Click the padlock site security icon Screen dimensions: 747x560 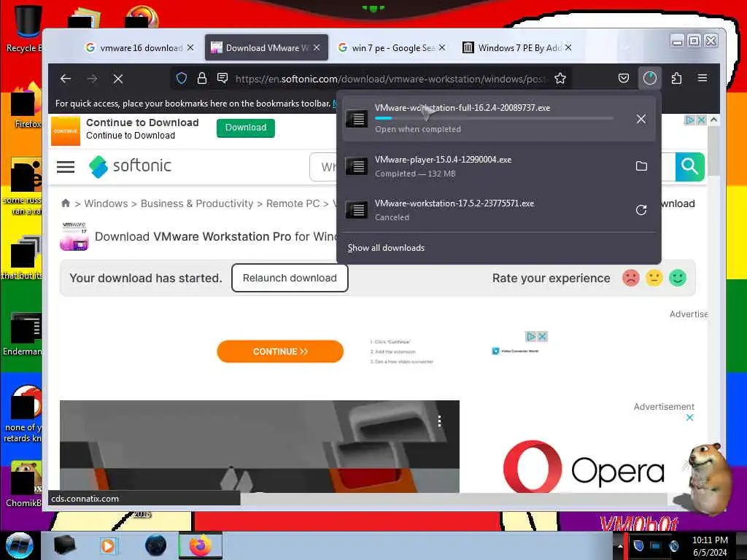[202, 79]
